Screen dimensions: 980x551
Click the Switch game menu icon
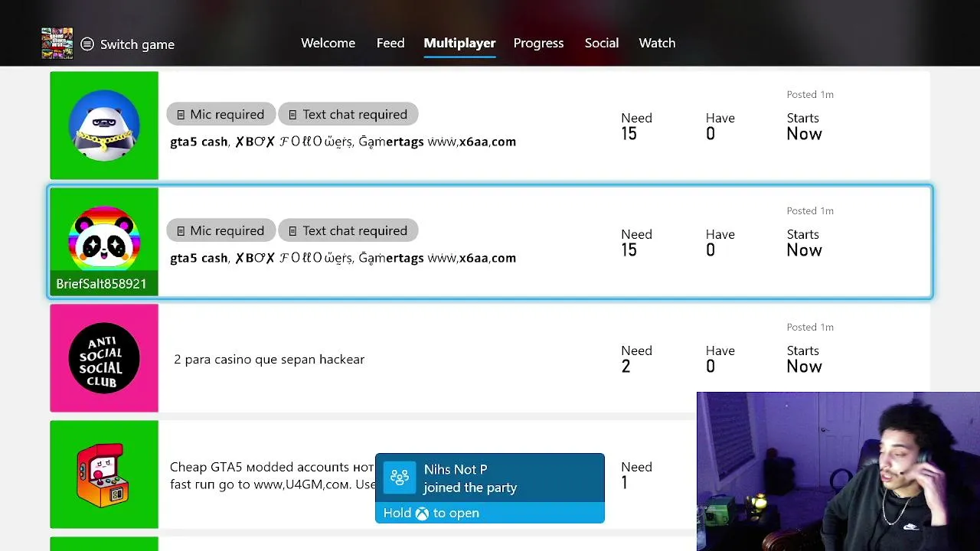[x=87, y=44]
